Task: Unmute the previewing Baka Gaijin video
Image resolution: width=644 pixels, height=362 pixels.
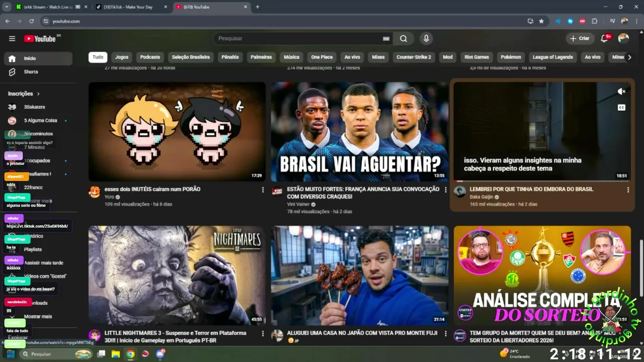Action: click(621, 92)
